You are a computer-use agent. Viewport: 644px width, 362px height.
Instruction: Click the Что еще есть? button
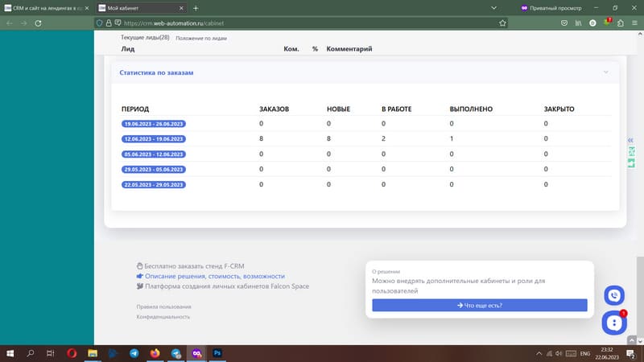[480, 306]
